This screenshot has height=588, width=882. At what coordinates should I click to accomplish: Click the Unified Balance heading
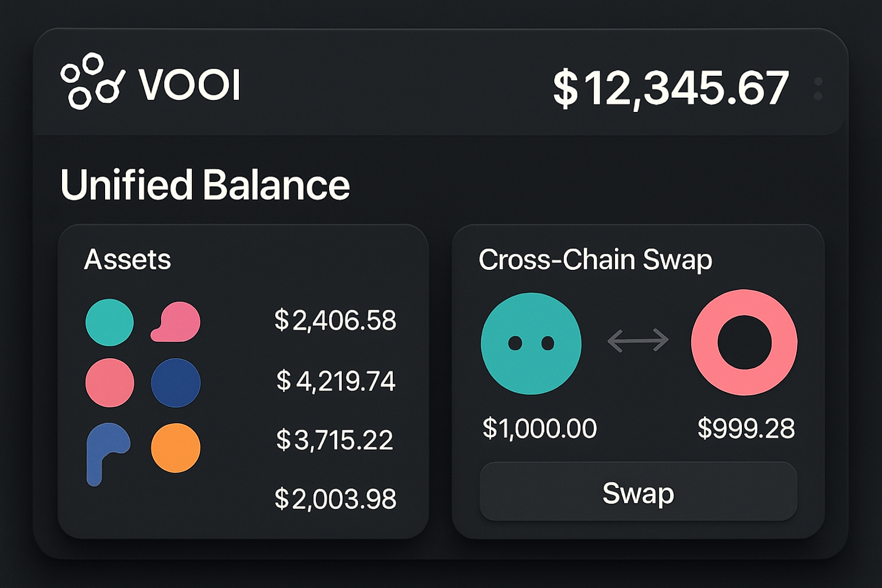(x=206, y=185)
